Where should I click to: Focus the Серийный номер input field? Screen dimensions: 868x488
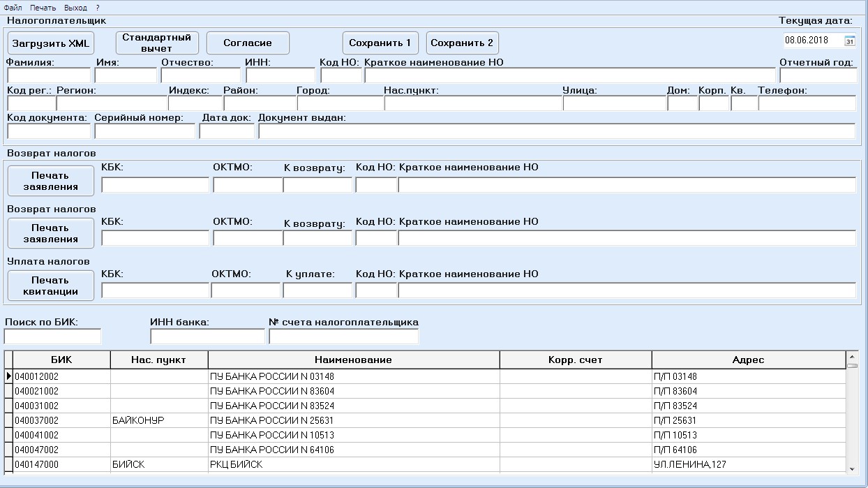click(145, 131)
